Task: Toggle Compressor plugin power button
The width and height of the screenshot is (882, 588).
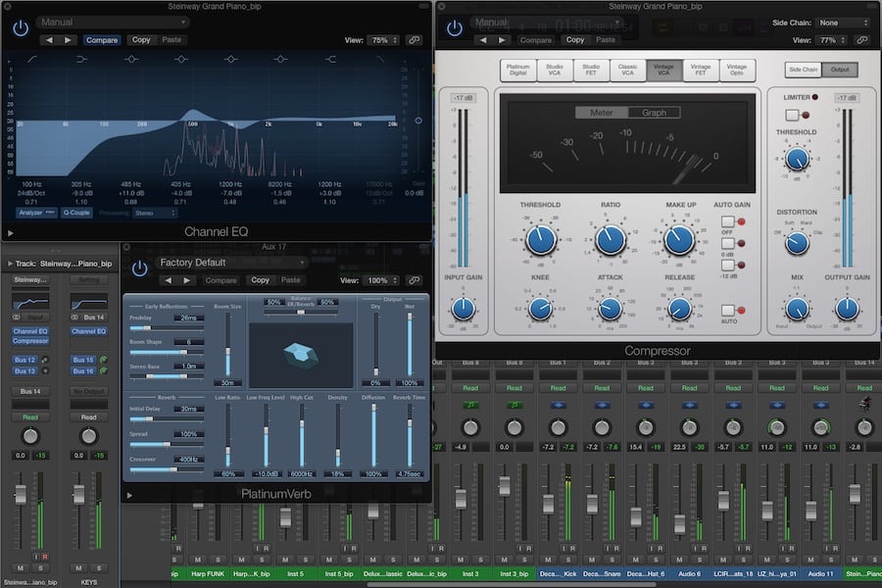Action: (455, 27)
